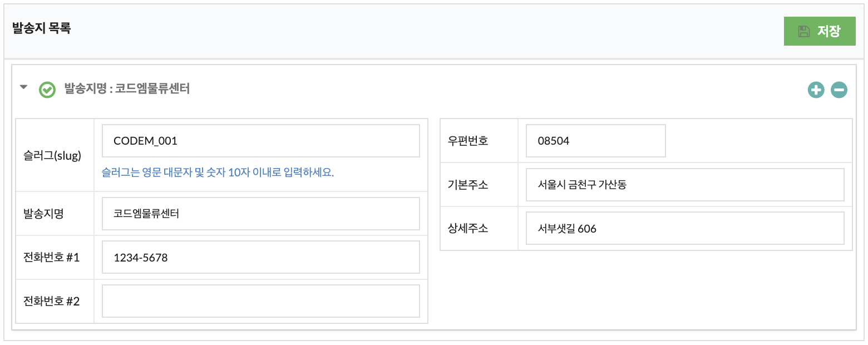Viewport: 868px width, 345px height.
Task: Click the 상세주소 field with 서부샛길 606
Action: [685, 228]
